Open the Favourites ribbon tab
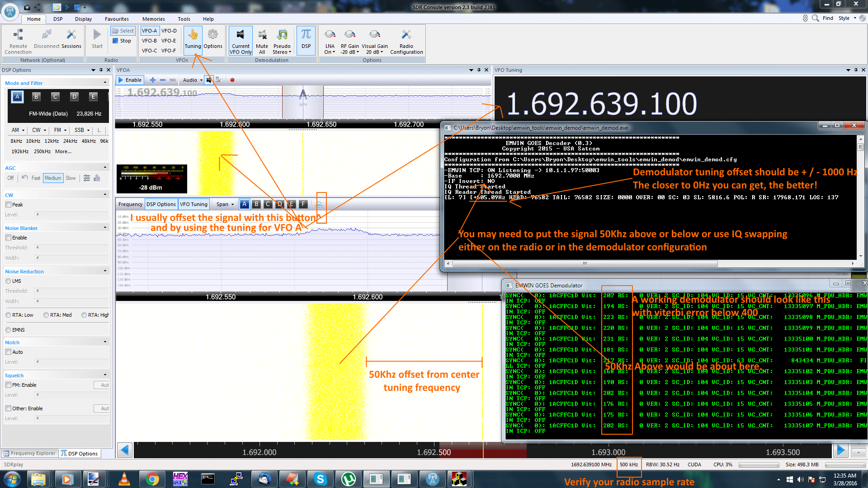The image size is (868, 488). pos(117,19)
